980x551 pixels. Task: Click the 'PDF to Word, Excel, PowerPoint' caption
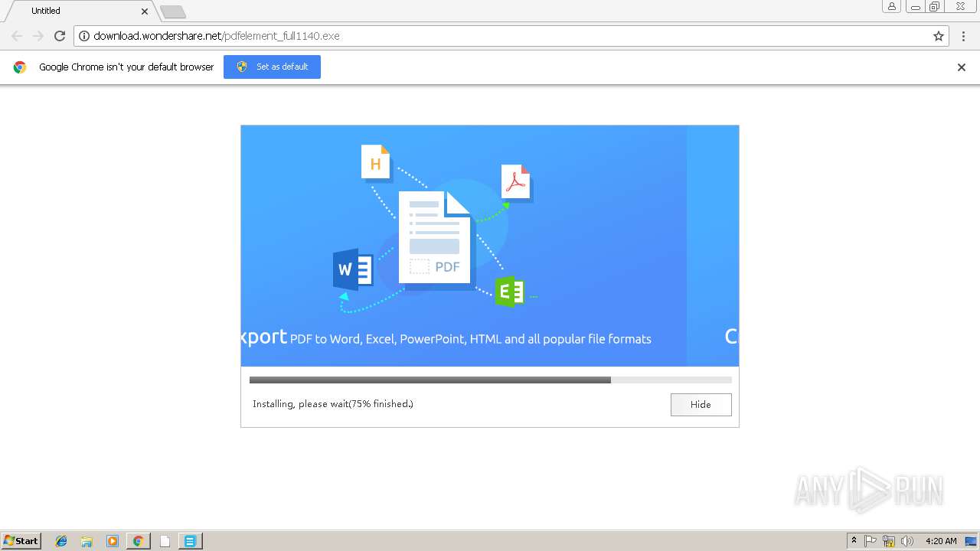(x=470, y=339)
